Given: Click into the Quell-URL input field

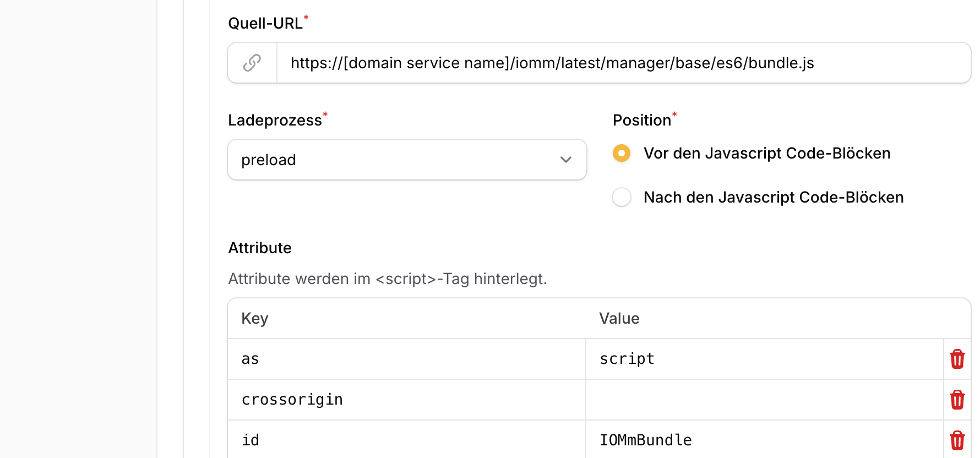Looking at the screenshot, I should tap(623, 63).
